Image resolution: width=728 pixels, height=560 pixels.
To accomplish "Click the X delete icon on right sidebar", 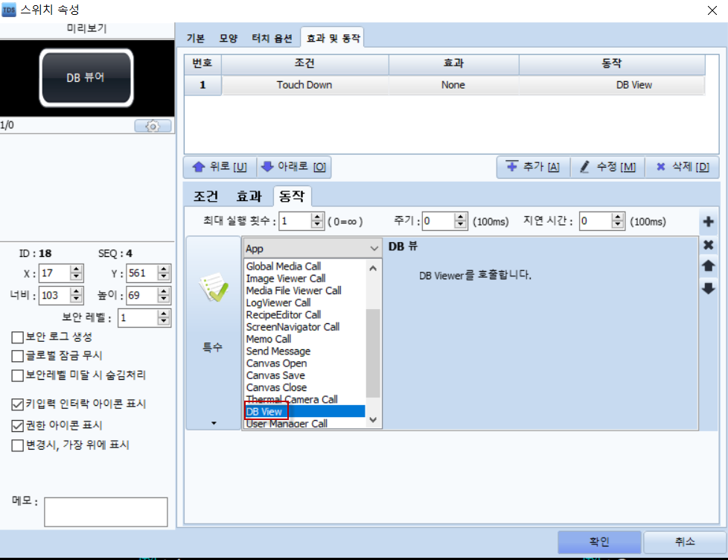I will coord(708,245).
